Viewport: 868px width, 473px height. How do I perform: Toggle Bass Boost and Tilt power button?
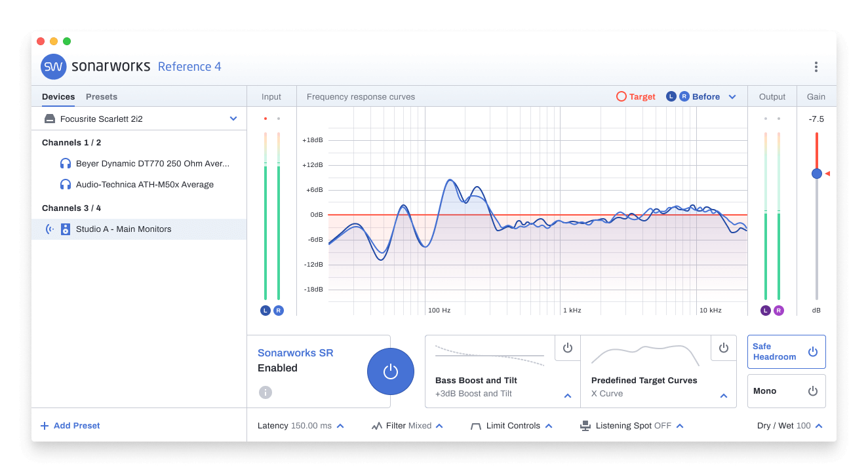[568, 348]
